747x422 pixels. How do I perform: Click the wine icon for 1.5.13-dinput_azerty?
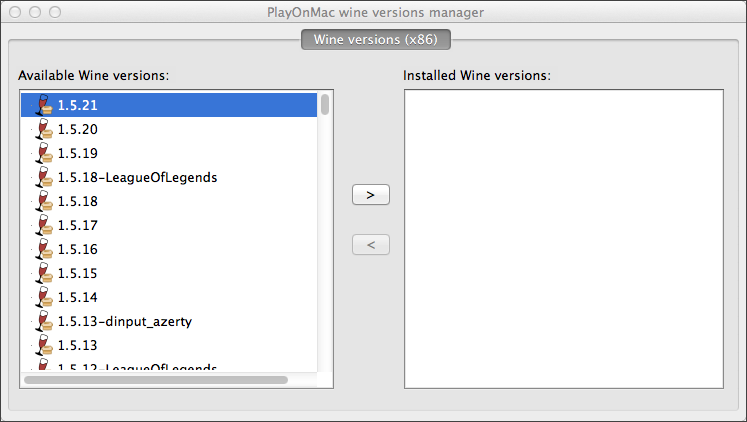[x=43, y=321]
